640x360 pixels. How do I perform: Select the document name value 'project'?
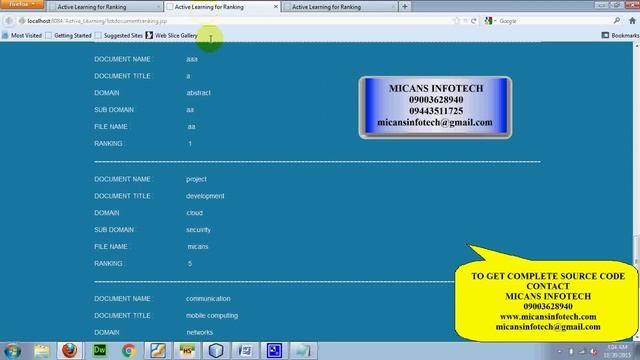tap(196, 179)
